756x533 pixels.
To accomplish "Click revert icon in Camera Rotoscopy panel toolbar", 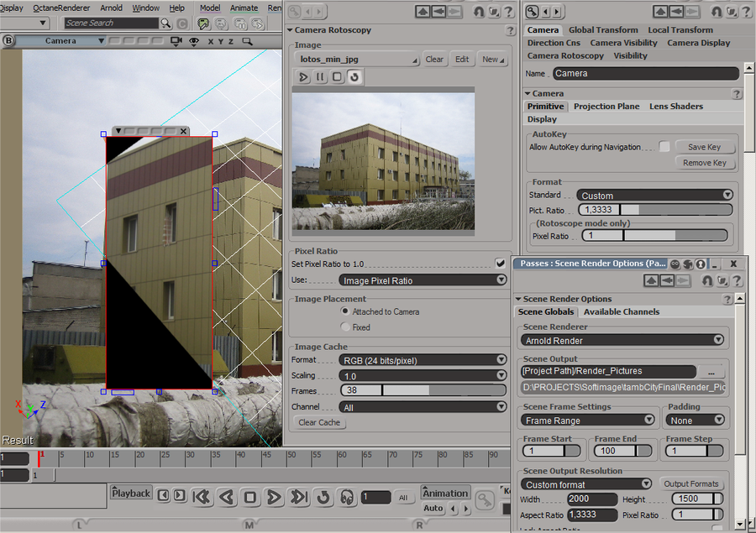I will point(479,11).
